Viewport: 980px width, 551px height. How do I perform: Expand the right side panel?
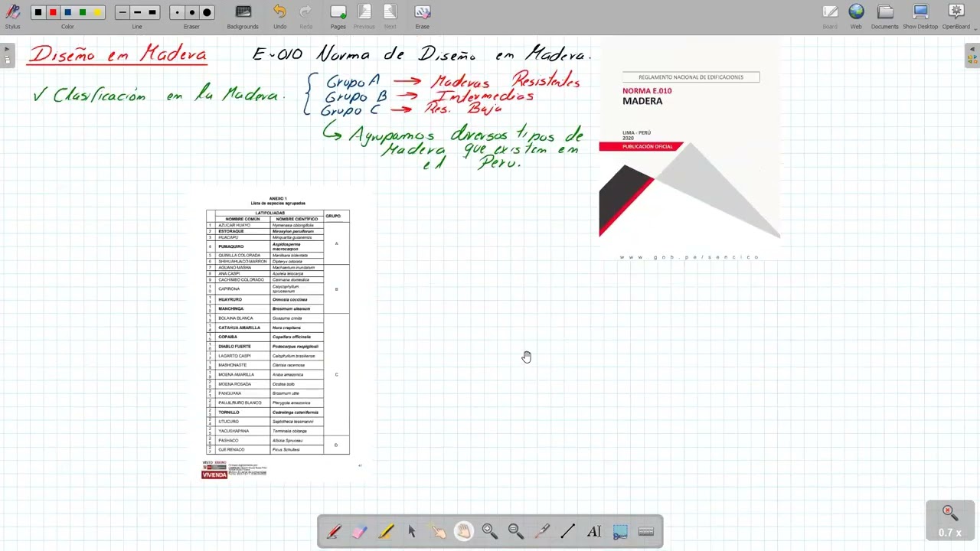973,54
